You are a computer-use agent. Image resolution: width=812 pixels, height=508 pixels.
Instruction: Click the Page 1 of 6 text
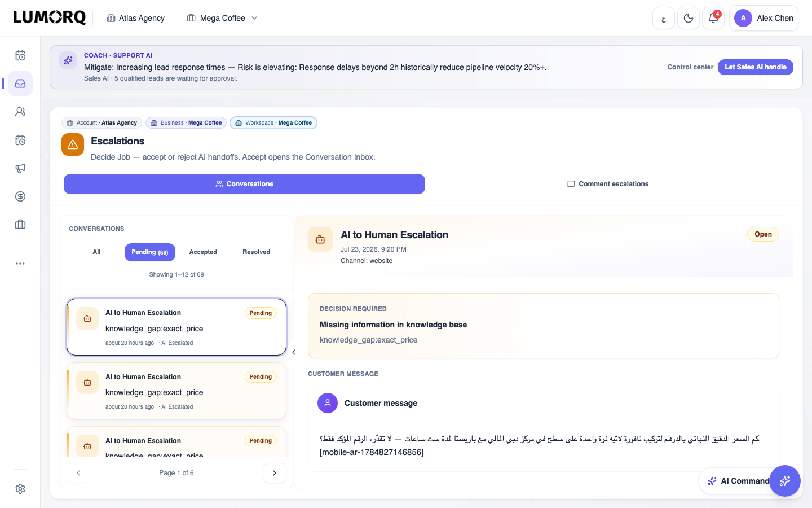click(x=176, y=473)
